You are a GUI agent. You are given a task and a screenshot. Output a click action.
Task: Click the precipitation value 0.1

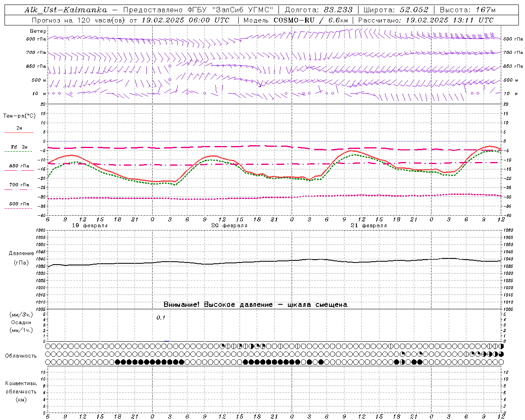coord(161,318)
